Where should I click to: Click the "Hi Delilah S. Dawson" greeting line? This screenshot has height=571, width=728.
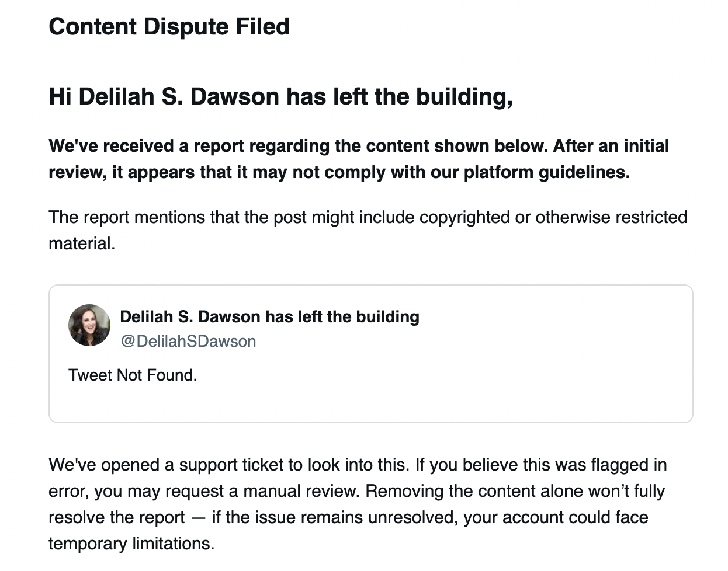click(280, 97)
